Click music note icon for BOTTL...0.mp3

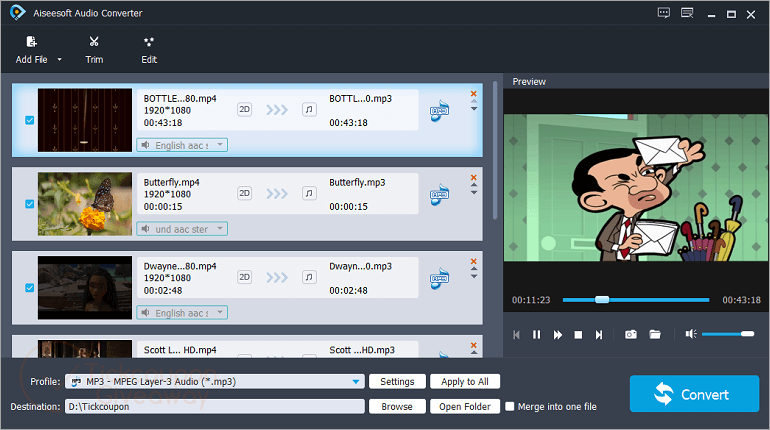[309, 109]
